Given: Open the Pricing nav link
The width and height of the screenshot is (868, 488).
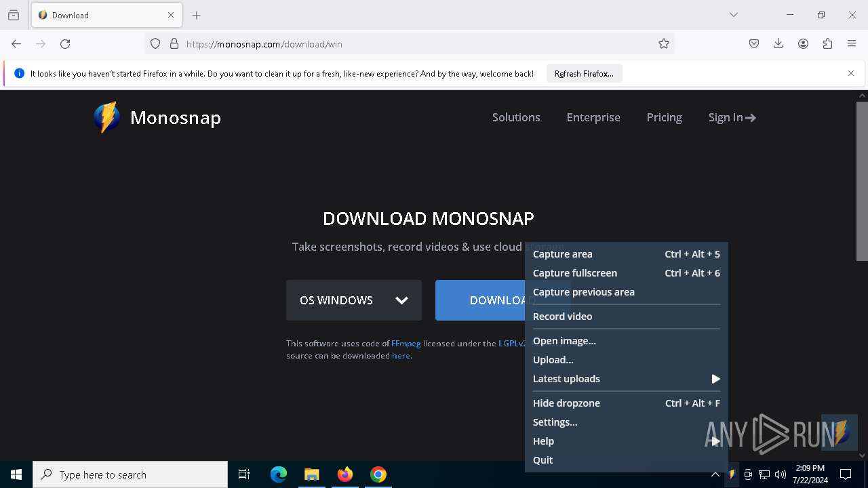Looking at the screenshot, I should coord(664,117).
